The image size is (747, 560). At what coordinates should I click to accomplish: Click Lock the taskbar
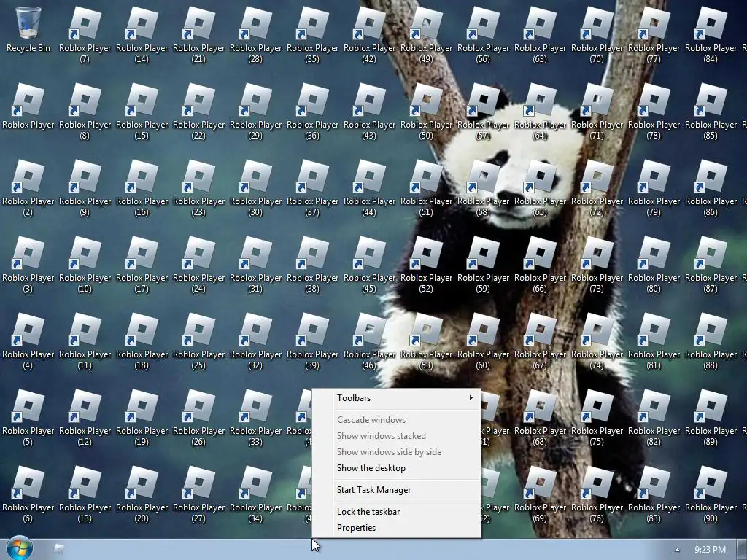point(396,512)
